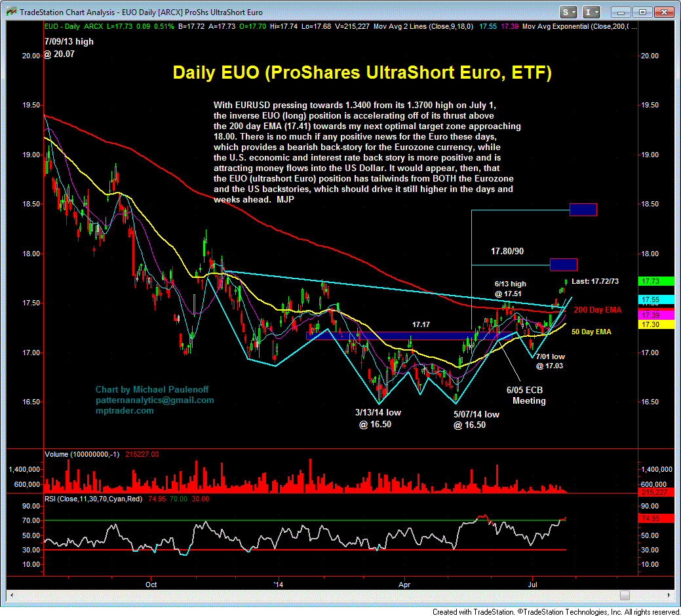Click the '17.17' label above blue rectangle
Image resolution: width=681 pixels, height=616 pixels.
click(x=420, y=324)
